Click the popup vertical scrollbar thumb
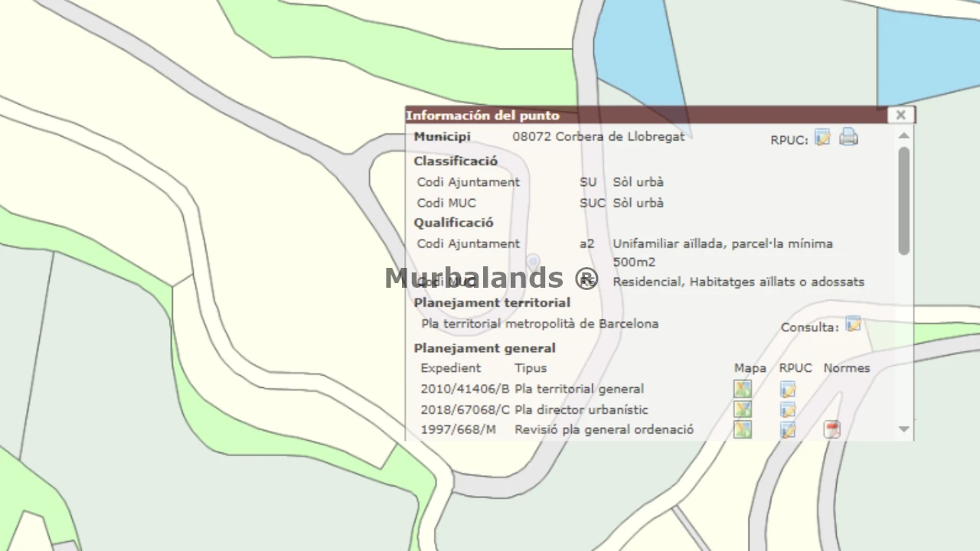The width and height of the screenshot is (980, 551). coord(904,201)
